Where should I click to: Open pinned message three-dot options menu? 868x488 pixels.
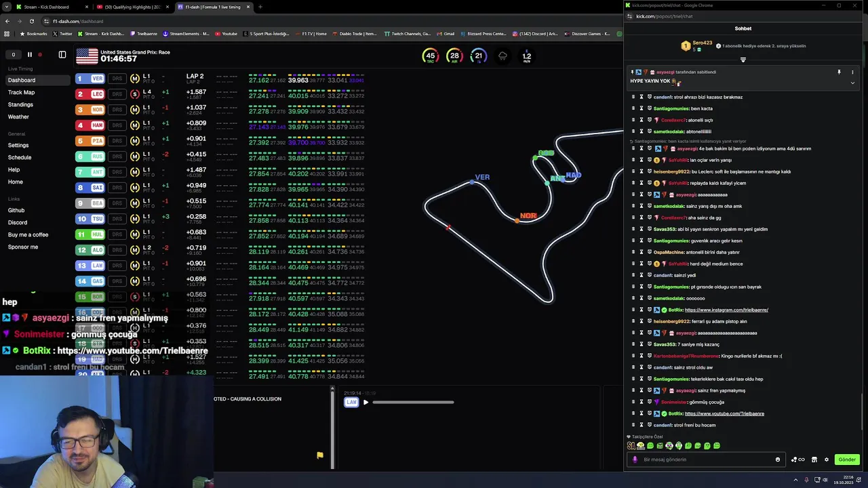(852, 72)
